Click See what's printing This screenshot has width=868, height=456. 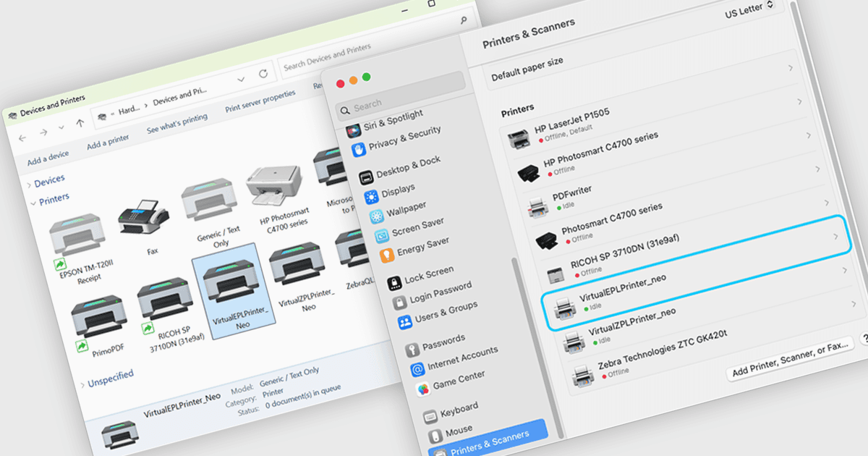pos(176,123)
